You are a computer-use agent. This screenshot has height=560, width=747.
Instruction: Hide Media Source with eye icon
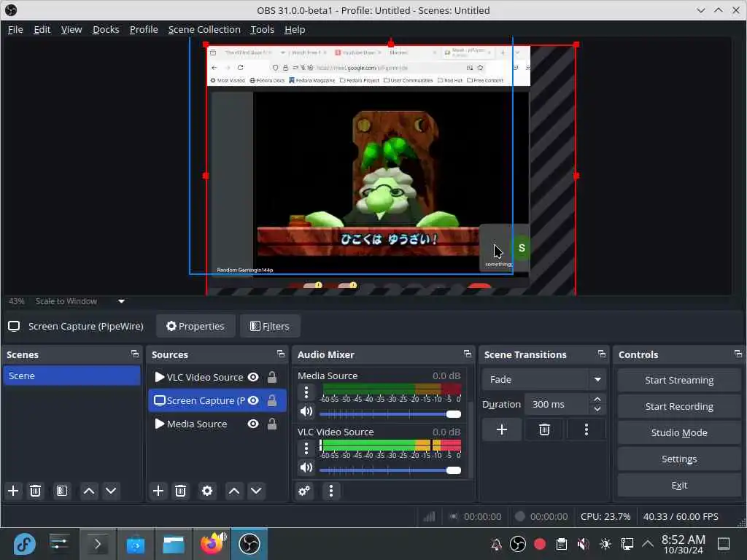coord(253,424)
